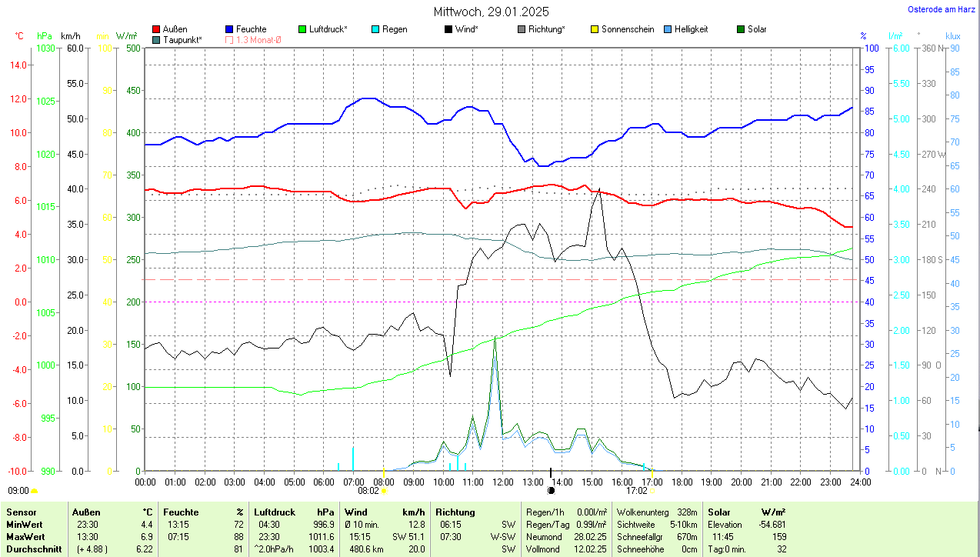Click the gray Richtung legend swatch
The height and width of the screenshot is (557, 980).
[522, 29]
